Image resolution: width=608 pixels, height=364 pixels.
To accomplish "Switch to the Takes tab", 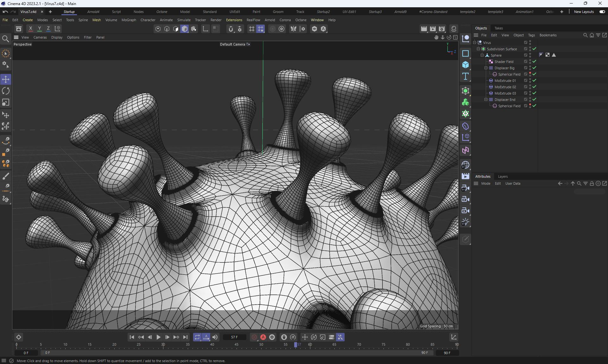I will click(x=498, y=28).
